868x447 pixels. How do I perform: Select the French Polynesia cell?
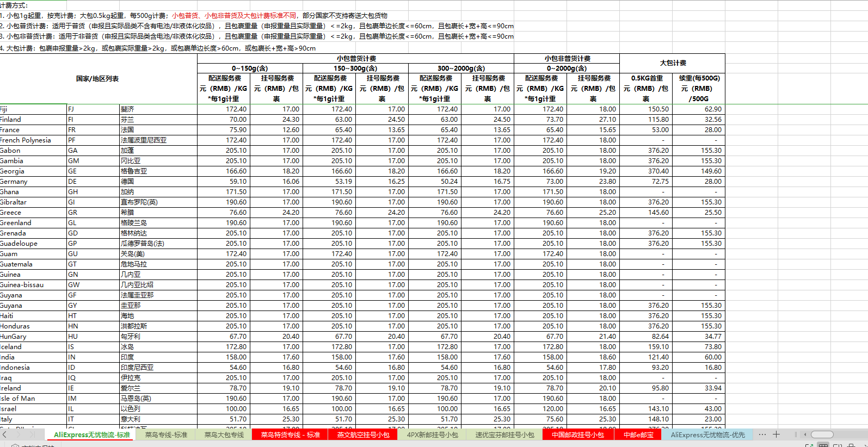pyautogui.click(x=33, y=140)
